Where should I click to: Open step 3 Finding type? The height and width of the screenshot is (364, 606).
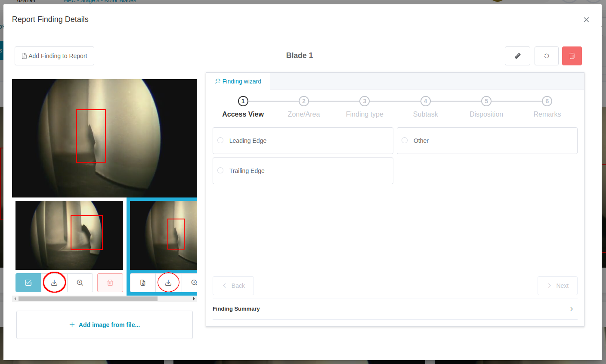365,107
